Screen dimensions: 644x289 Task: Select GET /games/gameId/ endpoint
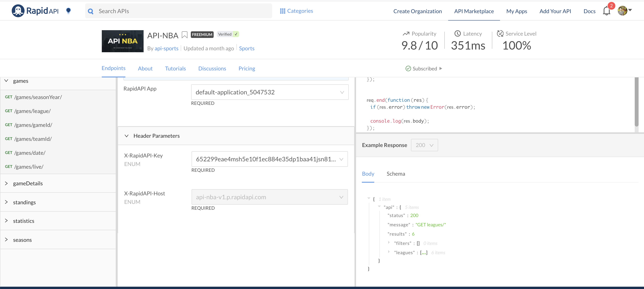[58, 125]
